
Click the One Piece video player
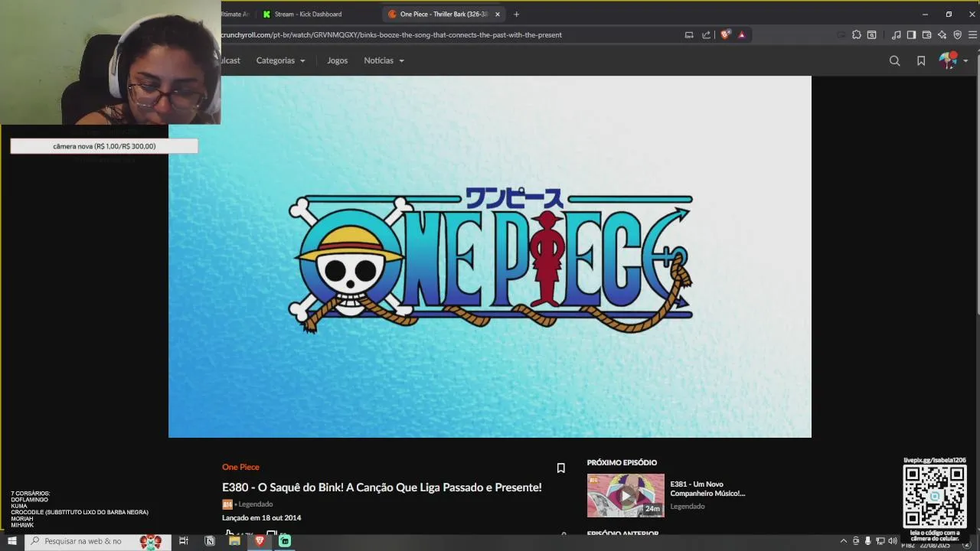pyautogui.click(x=490, y=256)
